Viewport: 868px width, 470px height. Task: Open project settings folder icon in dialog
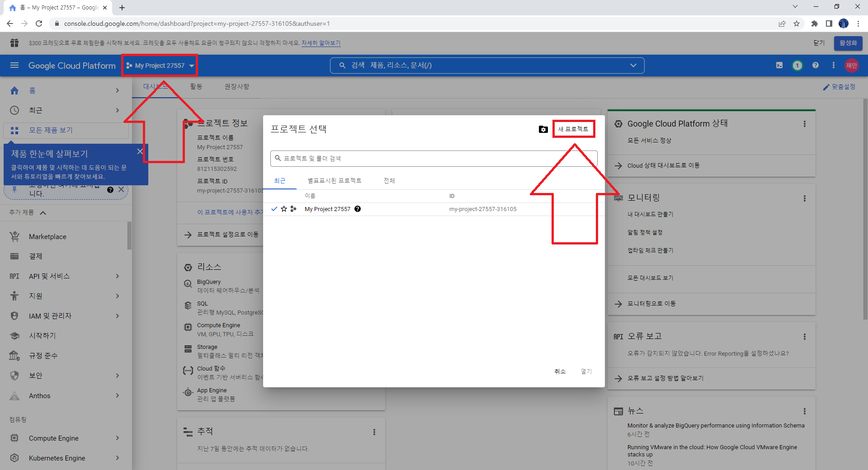click(x=543, y=129)
